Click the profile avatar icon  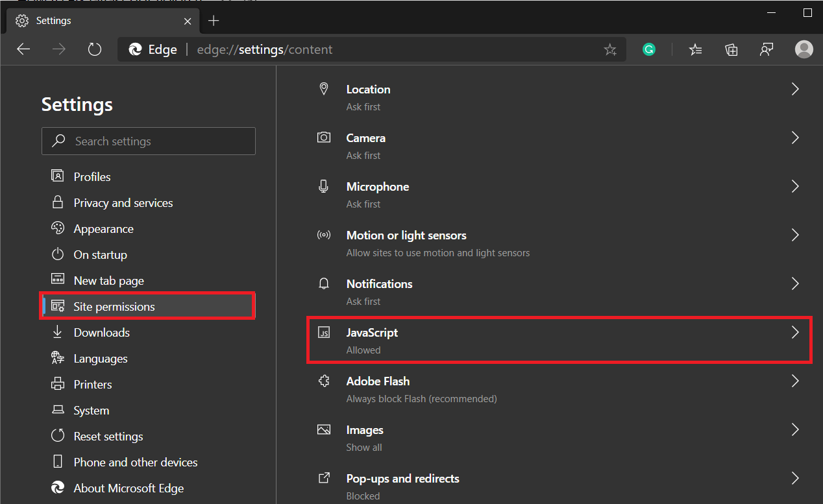pyautogui.click(x=804, y=49)
